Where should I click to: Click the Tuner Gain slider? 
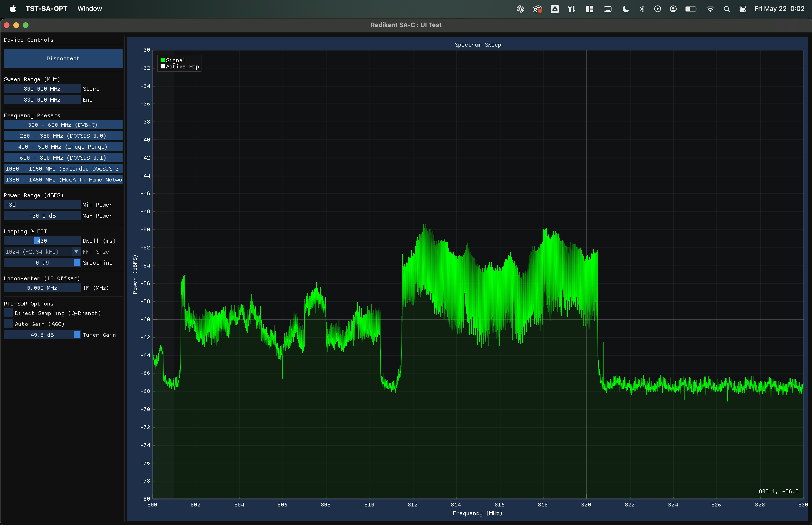pos(42,335)
